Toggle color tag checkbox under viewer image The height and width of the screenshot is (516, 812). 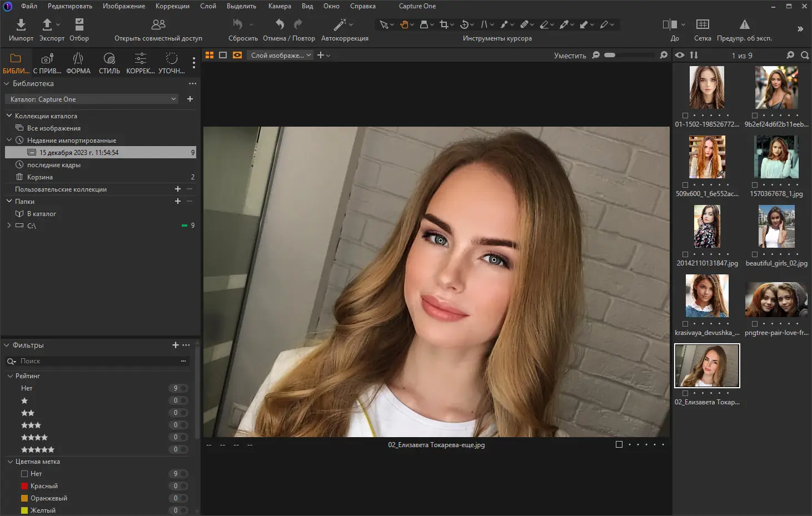[x=619, y=444]
